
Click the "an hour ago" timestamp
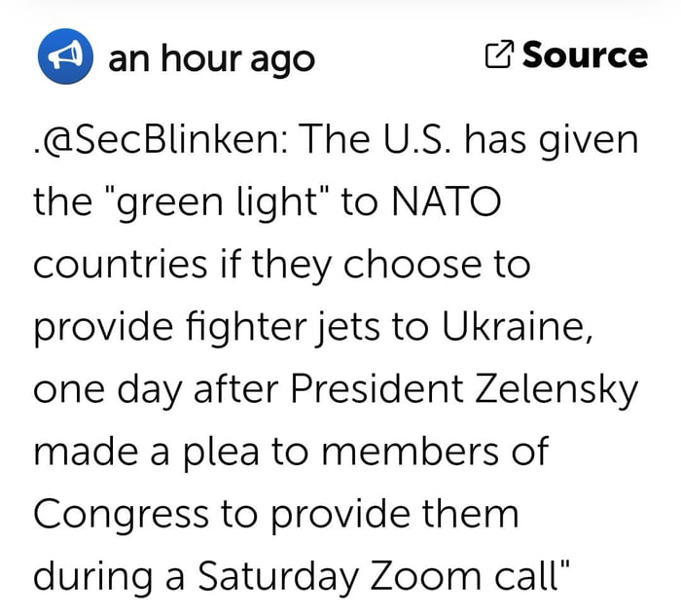[211, 58]
